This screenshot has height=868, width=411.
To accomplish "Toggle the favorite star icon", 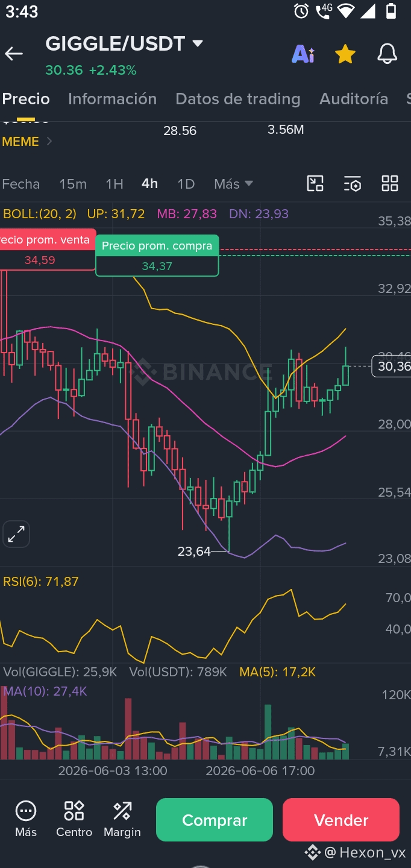I will click(345, 54).
